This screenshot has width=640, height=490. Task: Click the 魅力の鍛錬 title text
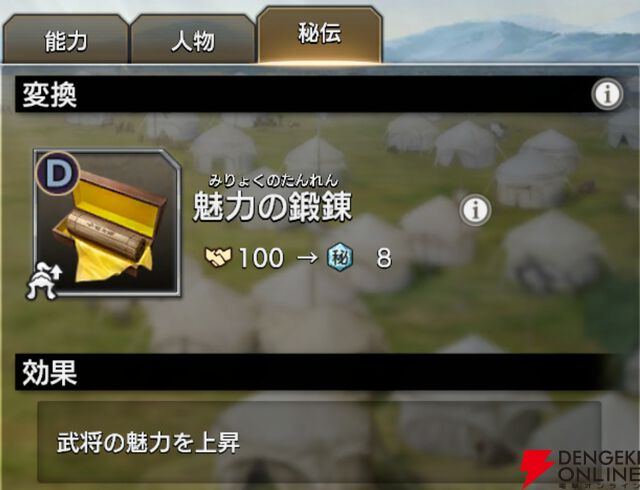coord(272,207)
